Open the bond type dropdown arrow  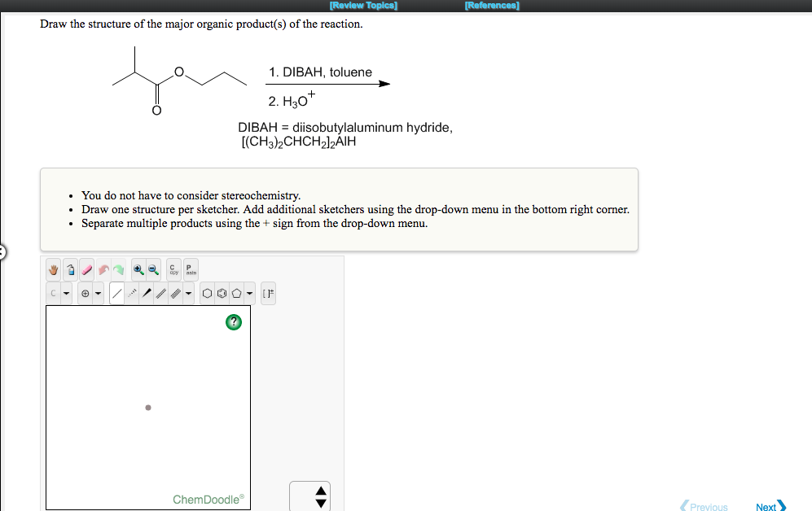point(187,293)
